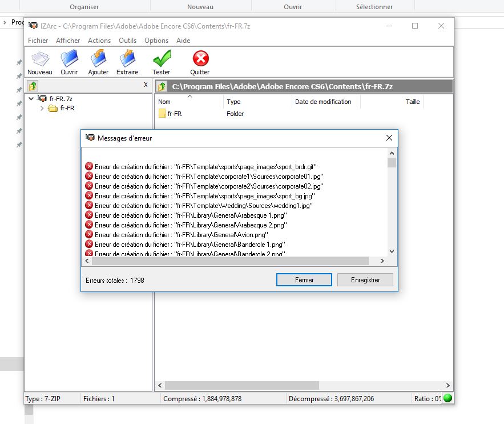This screenshot has width=504, height=424.
Task: Click the up-folder icon beside archive path
Action: click(162, 86)
